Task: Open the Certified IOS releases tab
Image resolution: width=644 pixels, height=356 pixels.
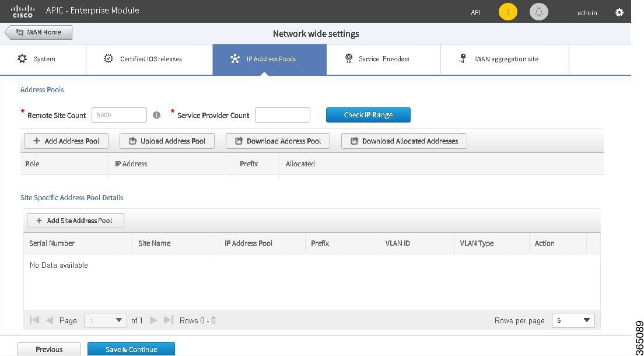Action: coord(149,58)
